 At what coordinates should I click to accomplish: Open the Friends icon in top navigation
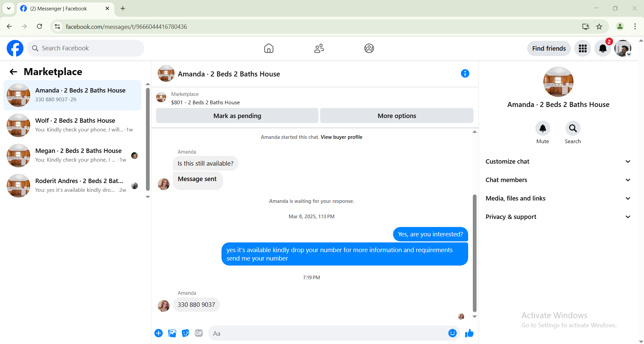point(319,48)
